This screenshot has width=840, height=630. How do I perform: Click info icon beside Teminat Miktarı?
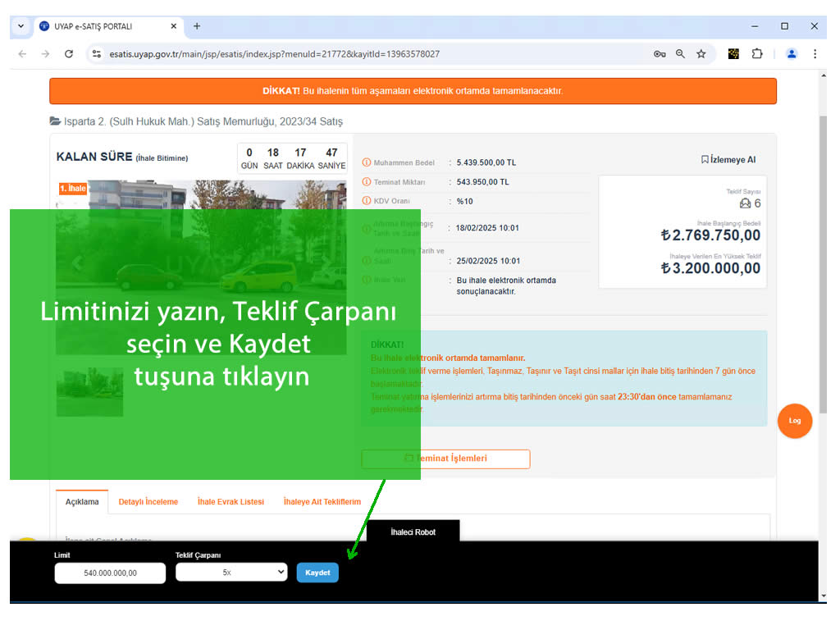click(367, 182)
